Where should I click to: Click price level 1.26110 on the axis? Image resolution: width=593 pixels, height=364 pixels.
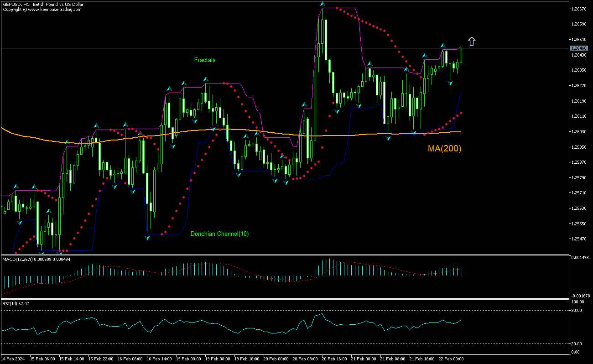pyautogui.click(x=578, y=116)
